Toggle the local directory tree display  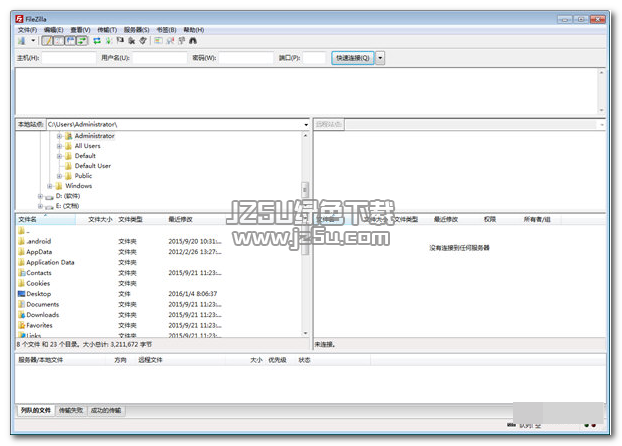(x=59, y=40)
